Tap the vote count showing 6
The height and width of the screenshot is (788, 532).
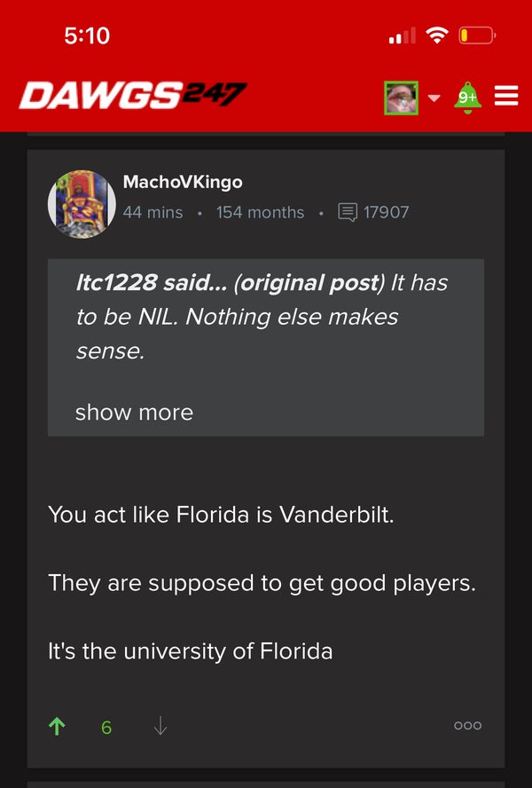[106, 728]
